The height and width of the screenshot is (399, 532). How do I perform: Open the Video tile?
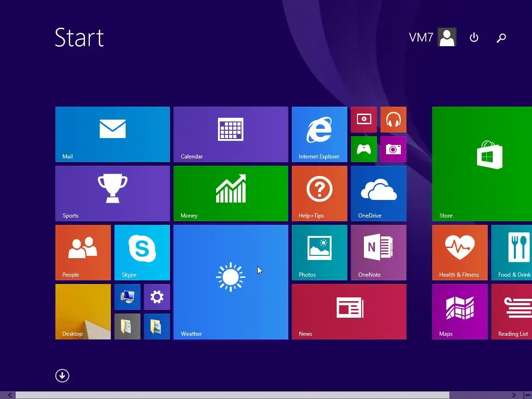click(364, 120)
